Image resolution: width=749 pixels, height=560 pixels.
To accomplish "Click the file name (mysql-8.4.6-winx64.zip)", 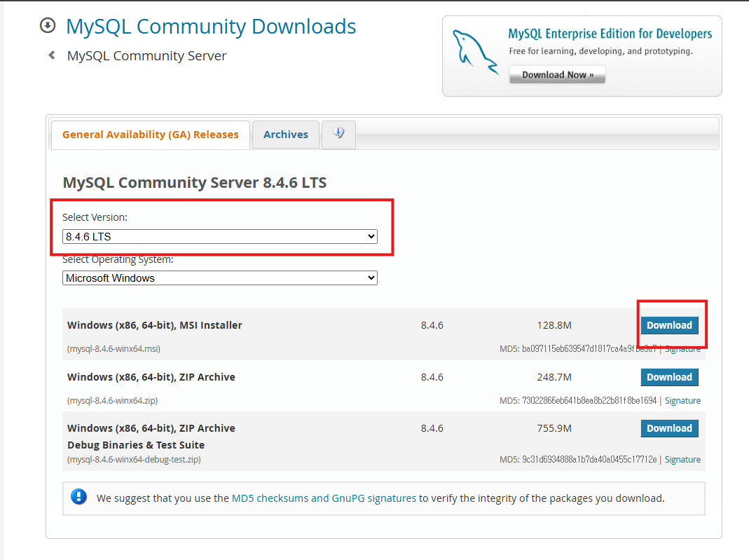I will tap(112, 400).
